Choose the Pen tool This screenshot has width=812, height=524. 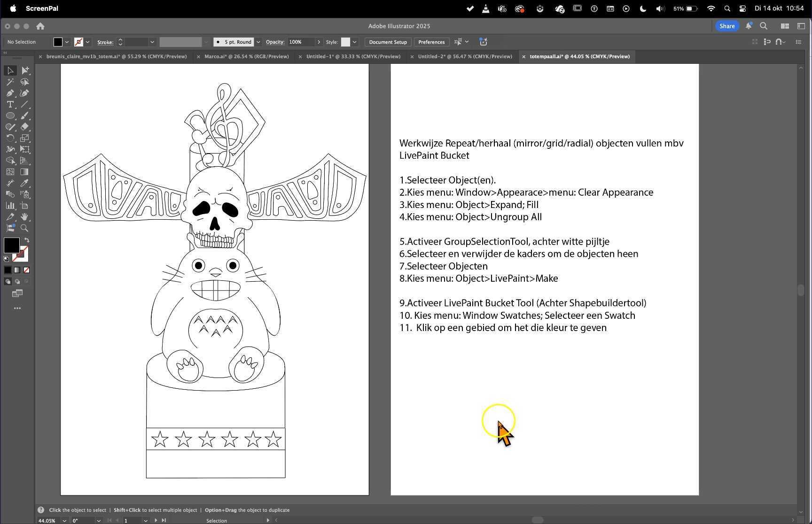pos(10,93)
